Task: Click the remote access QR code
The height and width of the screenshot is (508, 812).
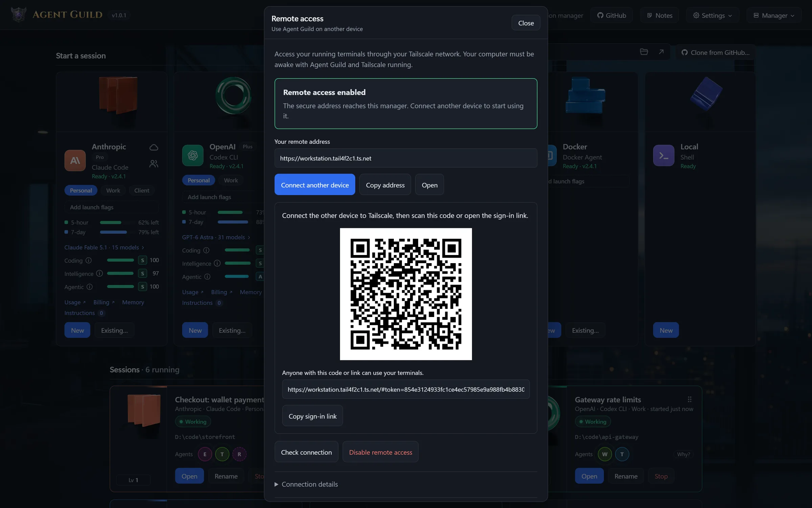Action: [406, 294]
